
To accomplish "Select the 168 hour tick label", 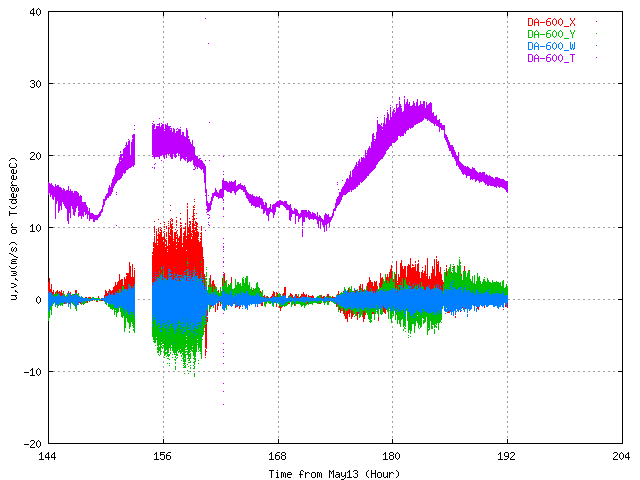I will [x=277, y=455].
